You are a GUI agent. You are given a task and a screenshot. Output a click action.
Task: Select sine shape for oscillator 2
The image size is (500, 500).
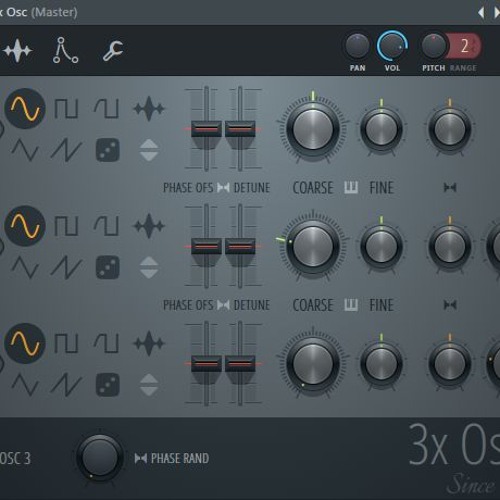(x=25, y=226)
